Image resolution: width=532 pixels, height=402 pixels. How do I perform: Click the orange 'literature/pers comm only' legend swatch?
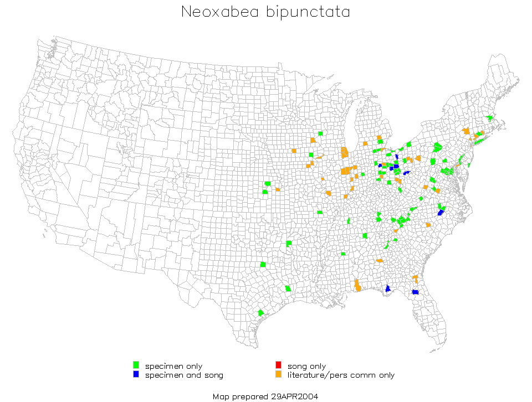click(x=278, y=375)
